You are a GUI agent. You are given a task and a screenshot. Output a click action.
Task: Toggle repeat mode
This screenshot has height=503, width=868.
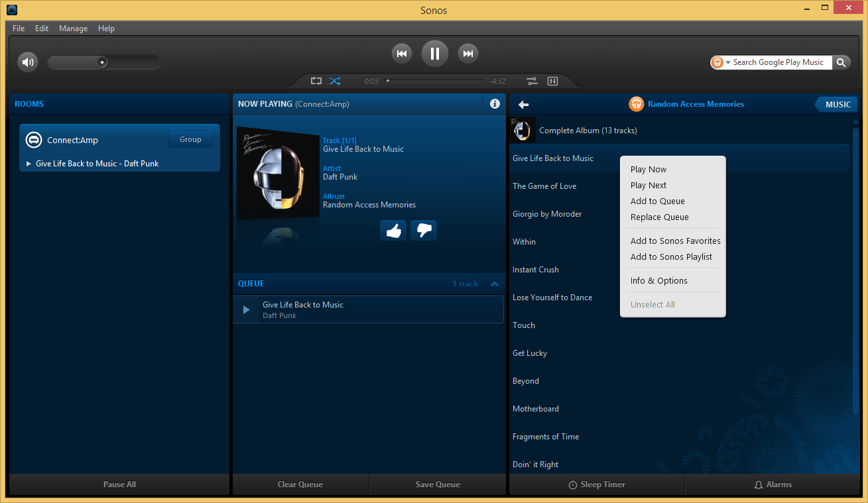point(316,81)
